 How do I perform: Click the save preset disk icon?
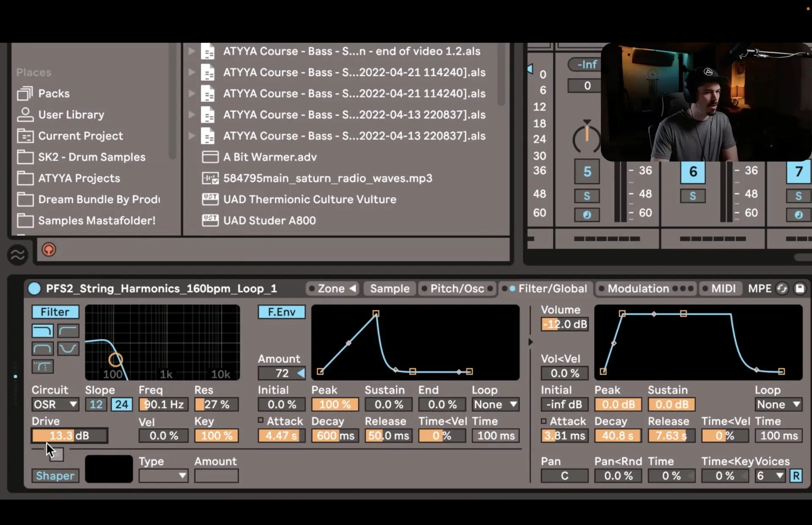point(799,289)
